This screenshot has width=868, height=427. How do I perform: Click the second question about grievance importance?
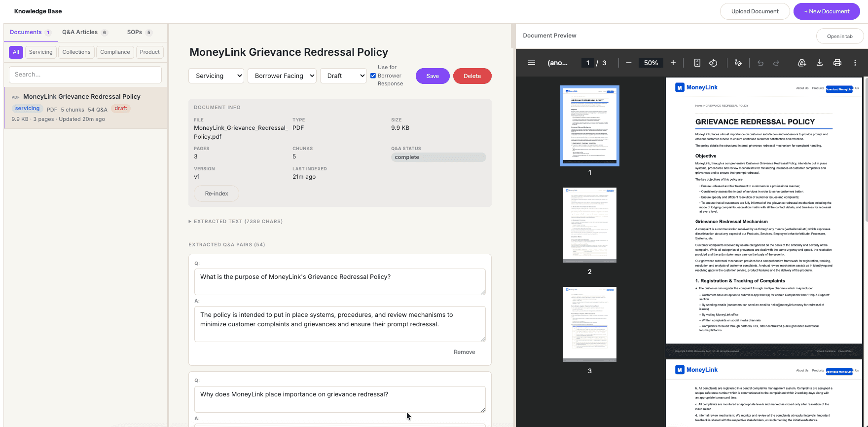coord(340,399)
